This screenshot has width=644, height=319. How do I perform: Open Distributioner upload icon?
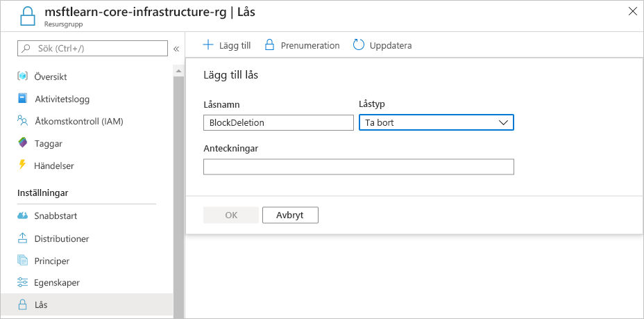(x=23, y=238)
